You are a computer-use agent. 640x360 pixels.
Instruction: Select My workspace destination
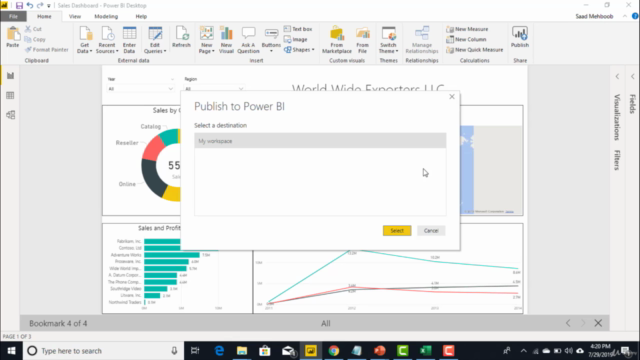pos(320,141)
